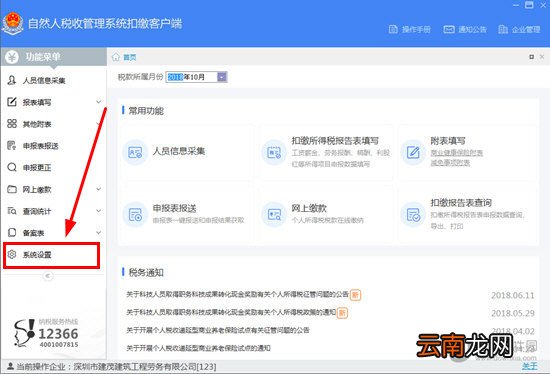
Task: Click the 附表填写 pencil card icon
Action: [413, 152]
